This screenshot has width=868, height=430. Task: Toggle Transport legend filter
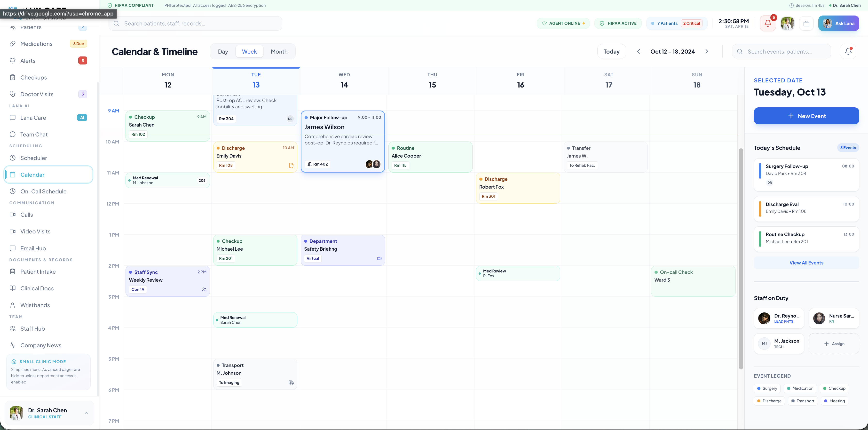tap(803, 401)
